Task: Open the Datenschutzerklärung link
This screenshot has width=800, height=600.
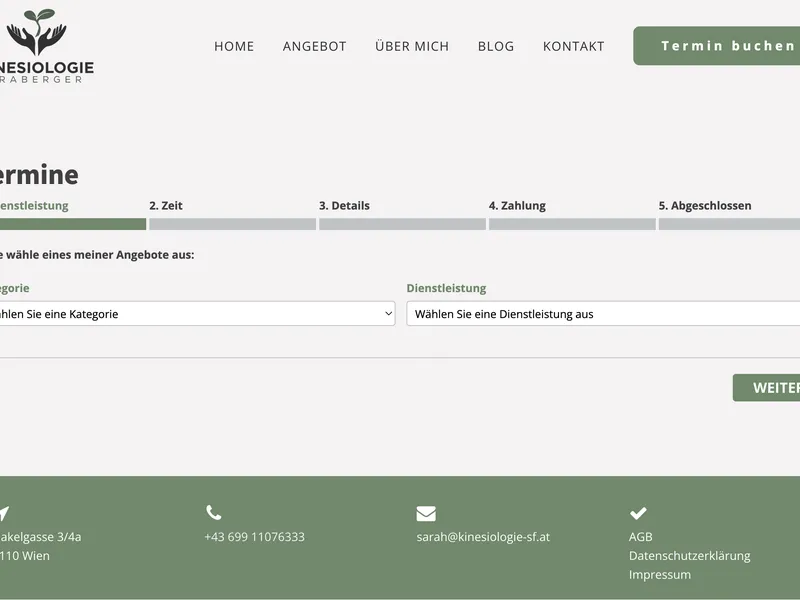Action: point(689,556)
